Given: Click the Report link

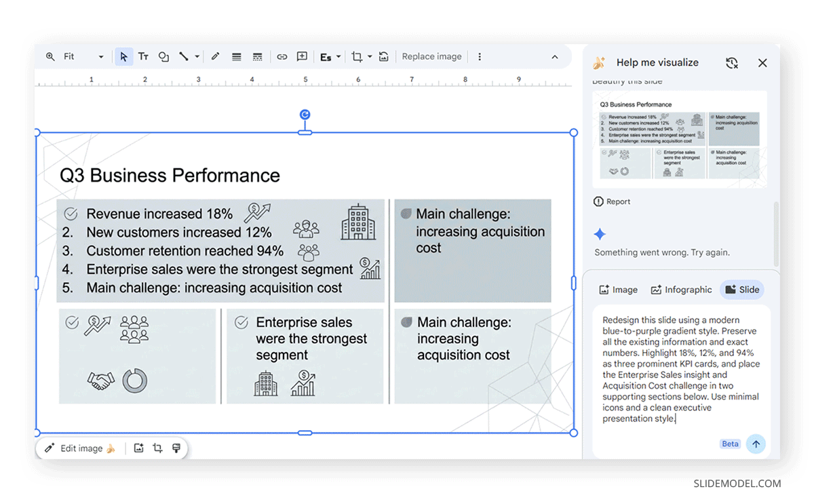Looking at the screenshot, I should (612, 201).
